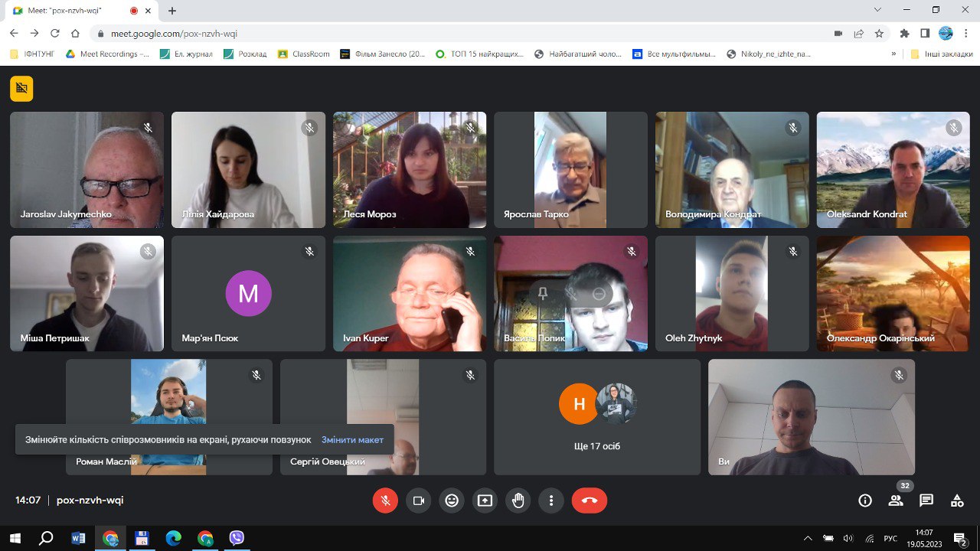
Task: Expand hidden bookmarks chevron
Action: [893, 54]
